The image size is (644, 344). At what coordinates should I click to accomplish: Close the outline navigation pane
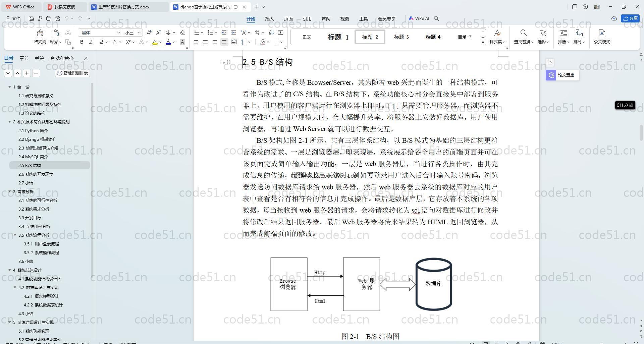[86, 58]
